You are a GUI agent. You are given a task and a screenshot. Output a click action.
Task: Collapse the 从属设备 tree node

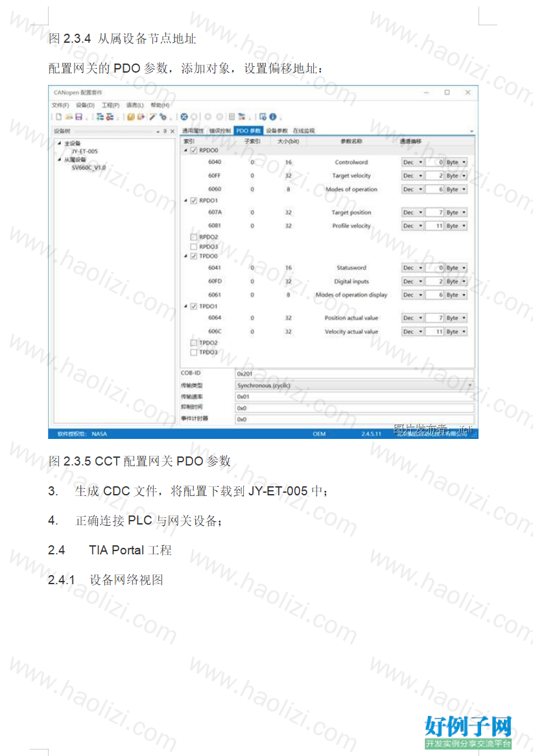point(59,159)
